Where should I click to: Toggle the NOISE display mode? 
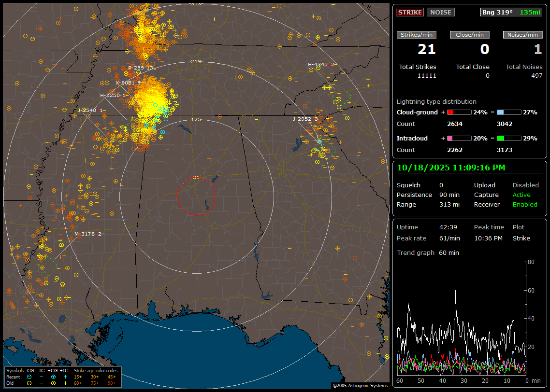point(440,12)
